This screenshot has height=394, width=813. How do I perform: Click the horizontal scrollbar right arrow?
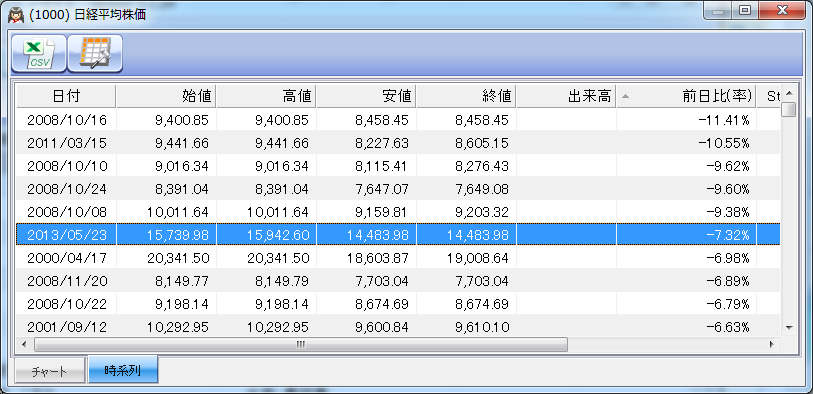(x=772, y=344)
